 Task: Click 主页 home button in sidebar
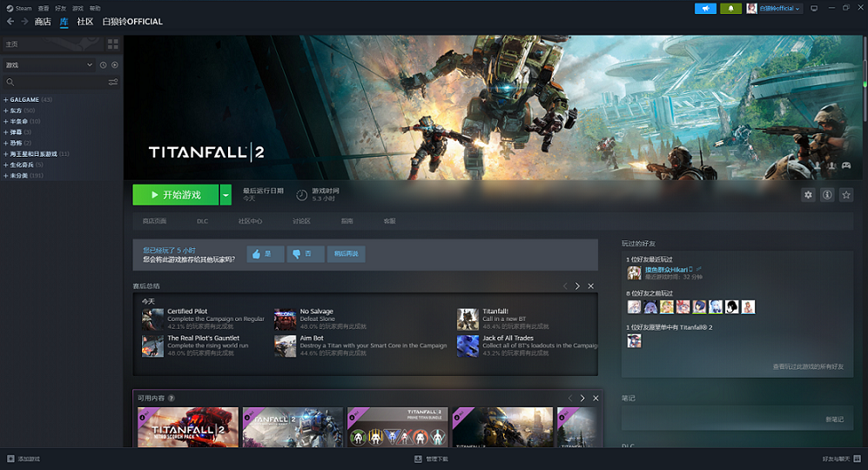click(52, 44)
